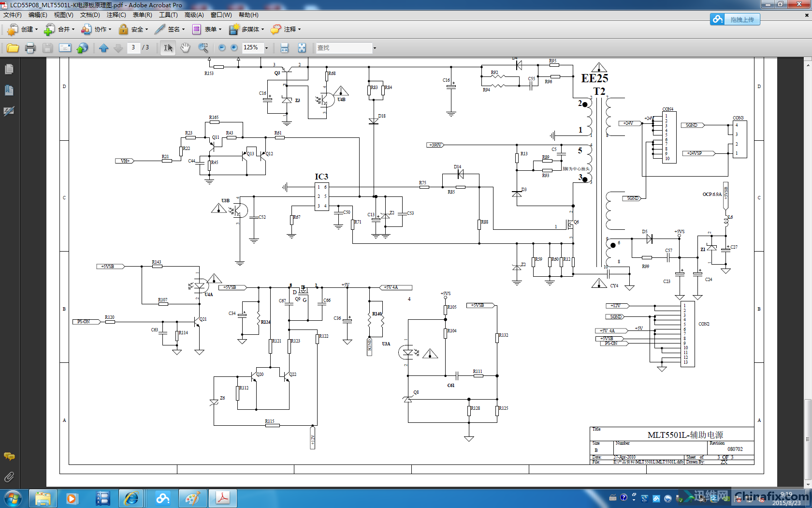The height and width of the screenshot is (508, 812).
Task: Open the 编辑(E) menu
Action: 38,15
